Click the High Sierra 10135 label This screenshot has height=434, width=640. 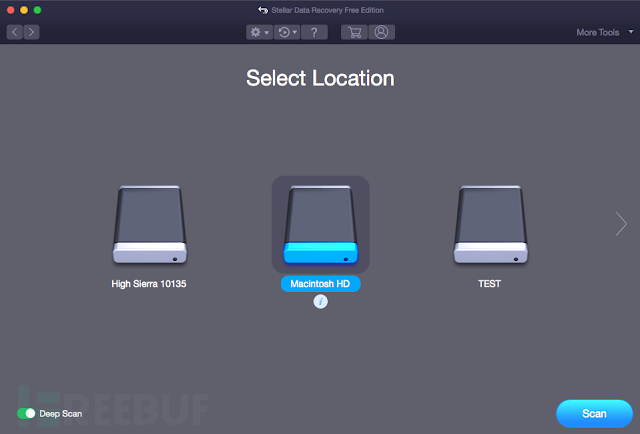coord(149,284)
